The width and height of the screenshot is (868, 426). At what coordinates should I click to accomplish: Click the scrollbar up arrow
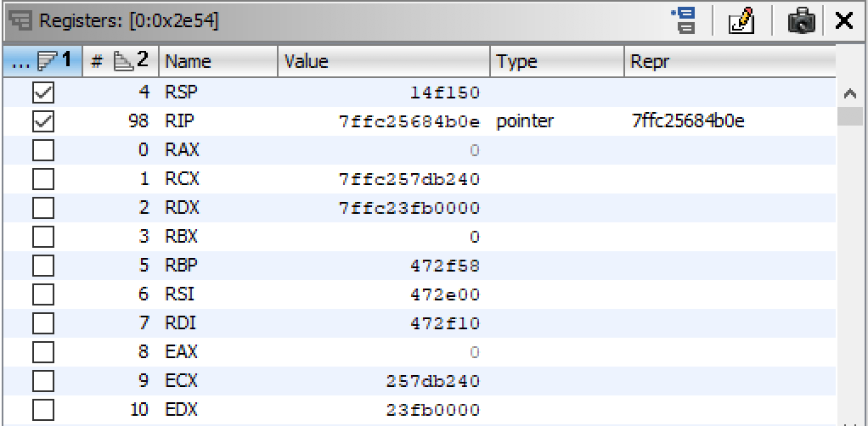coord(849,94)
